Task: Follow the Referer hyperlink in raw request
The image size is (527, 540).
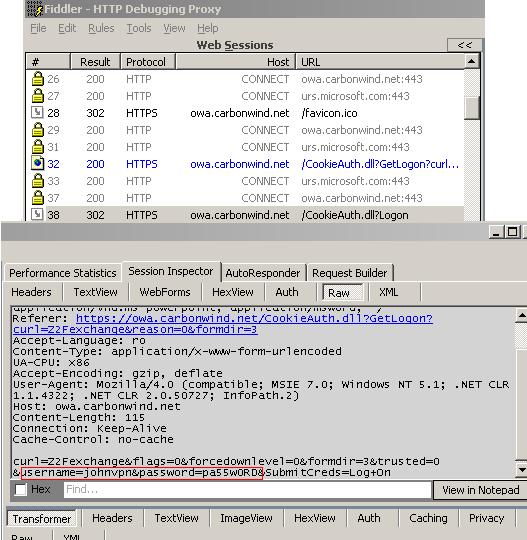Action: pyautogui.click(x=223, y=324)
